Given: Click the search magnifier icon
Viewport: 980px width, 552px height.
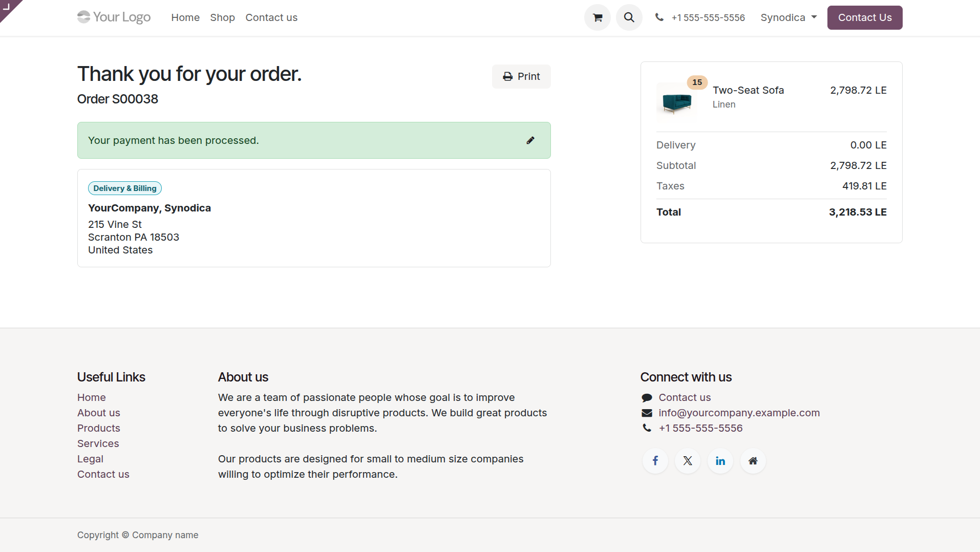Looking at the screenshot, I should point(629,17).
